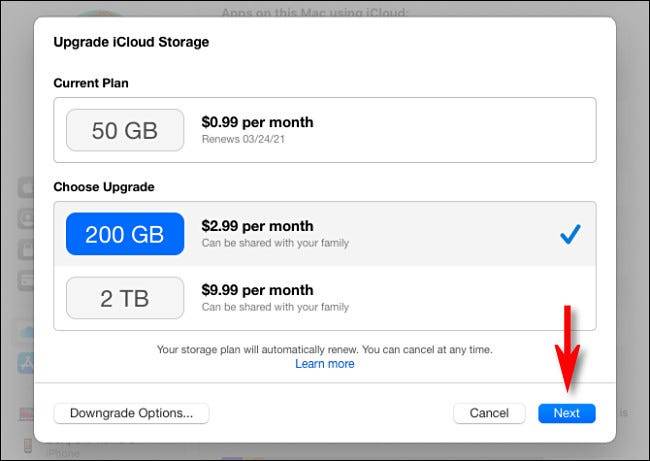The image size is (650, 461).
Task: Click the blue checkmark on the 200 GB row
Action: (570, 234)
